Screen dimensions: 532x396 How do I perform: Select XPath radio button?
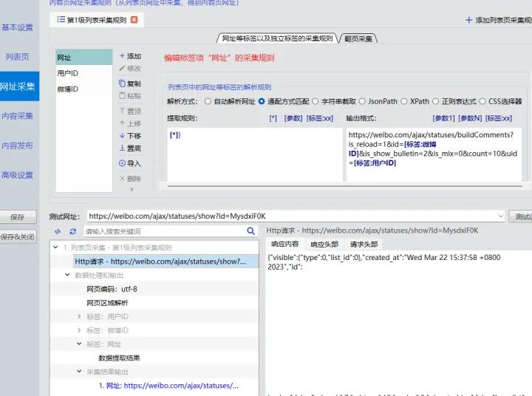[403, 101]
